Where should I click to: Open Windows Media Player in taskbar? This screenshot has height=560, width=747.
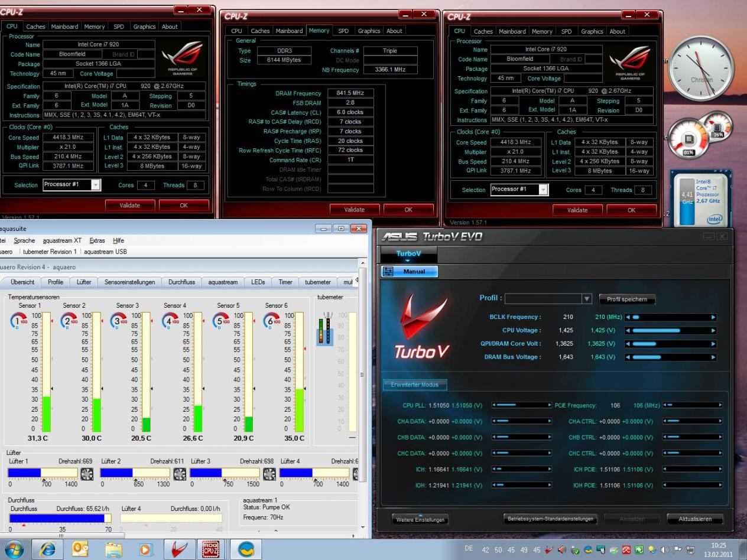click(146, 549)
